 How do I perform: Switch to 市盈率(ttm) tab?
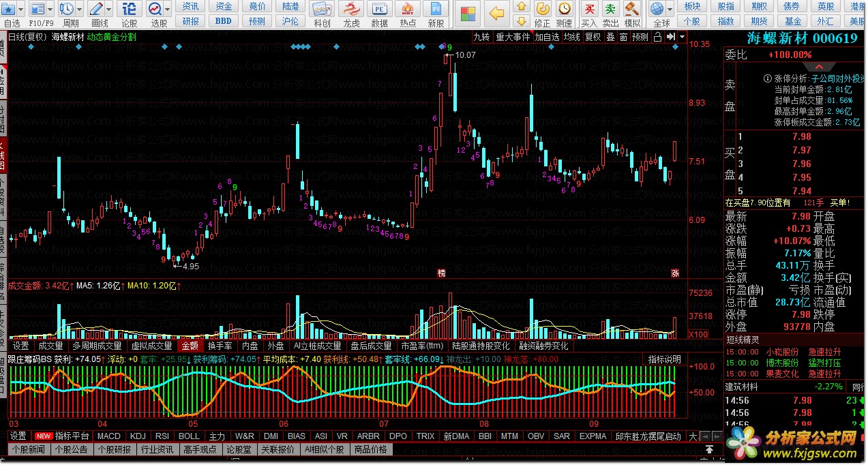pyautogui.click(x=421, y=346)
